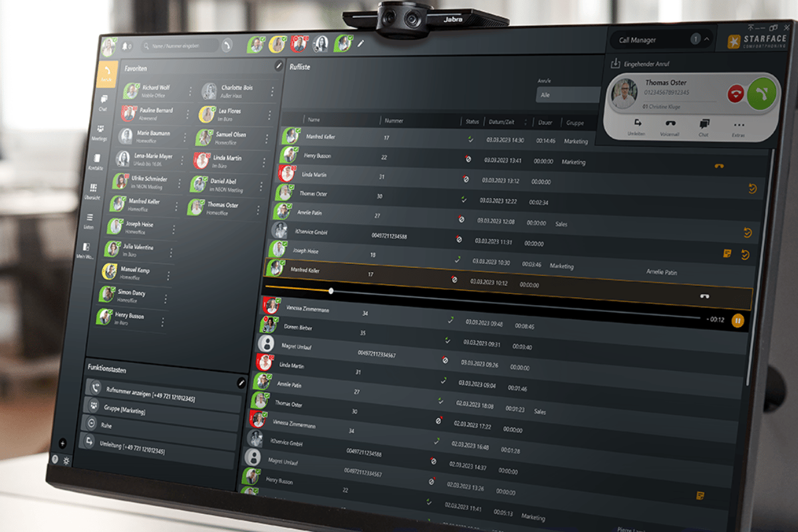Screen dimensions: 798x532
Task: Sort call list by Status column
Action: (x=472, y=122)
